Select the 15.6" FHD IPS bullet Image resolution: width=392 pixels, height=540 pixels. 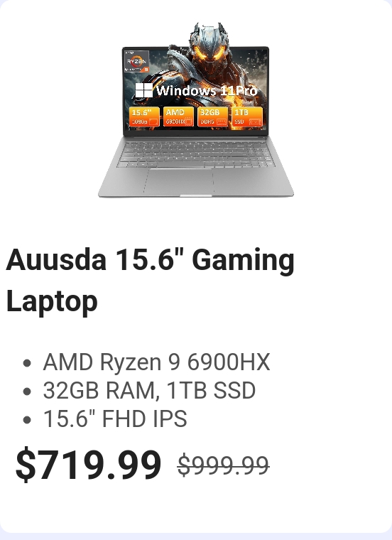[x=115, y=418]
